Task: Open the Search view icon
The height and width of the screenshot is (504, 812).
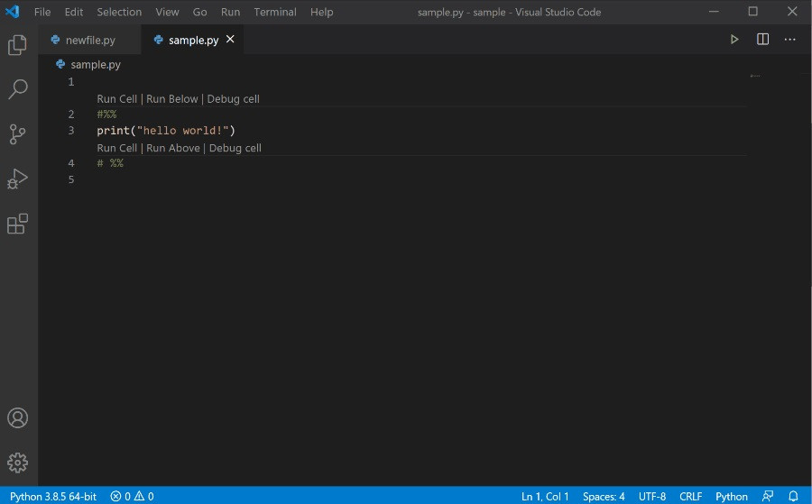Action: (17, 89)
